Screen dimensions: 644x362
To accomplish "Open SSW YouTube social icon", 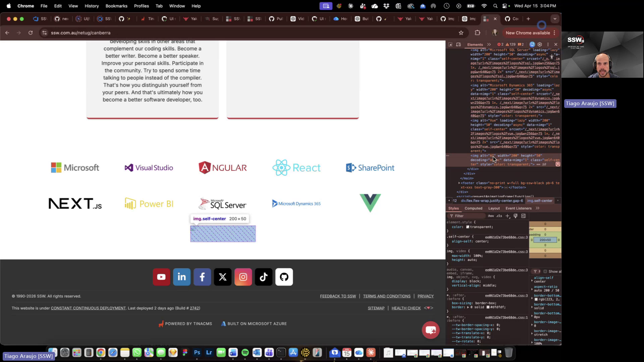I will [161, 277].
